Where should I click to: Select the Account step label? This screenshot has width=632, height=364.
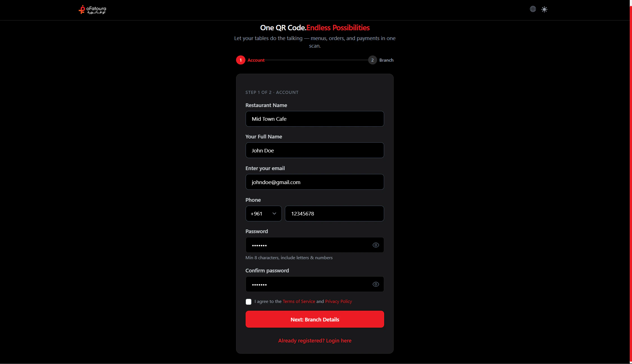click(x=256, y=60)
